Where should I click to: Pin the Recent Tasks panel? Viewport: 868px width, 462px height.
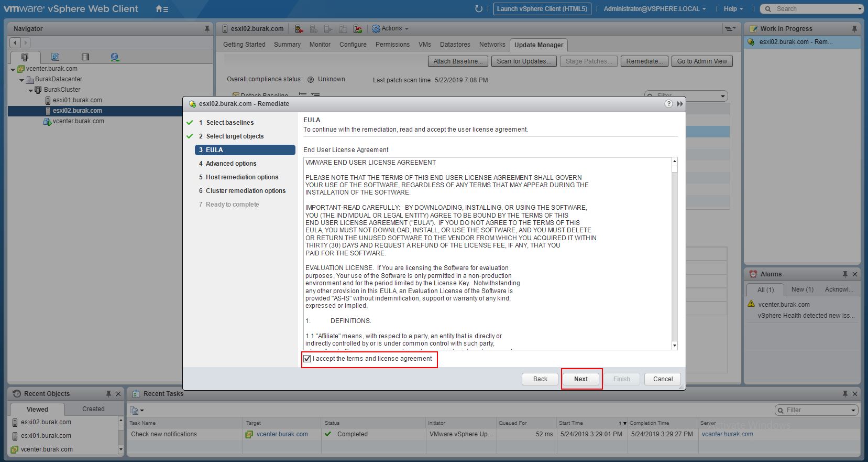click(x=845, y=394)
